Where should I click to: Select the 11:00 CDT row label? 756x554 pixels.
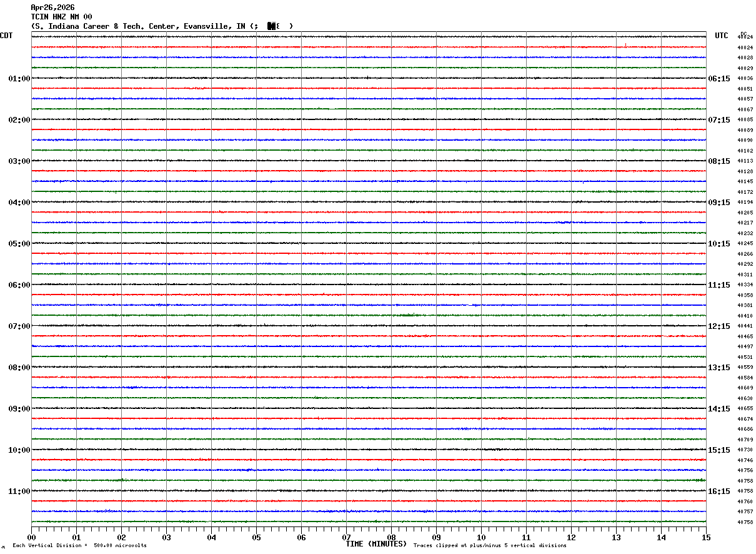pos(19,491)
